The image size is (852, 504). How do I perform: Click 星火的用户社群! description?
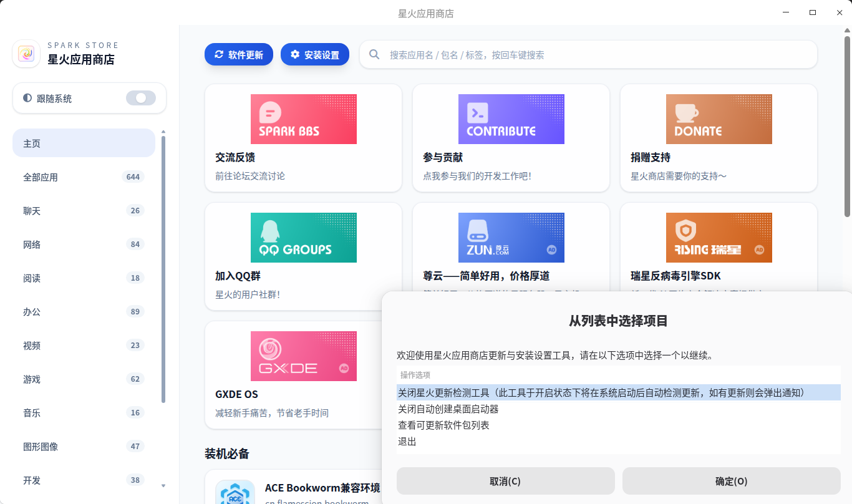[x=248, y=294]
